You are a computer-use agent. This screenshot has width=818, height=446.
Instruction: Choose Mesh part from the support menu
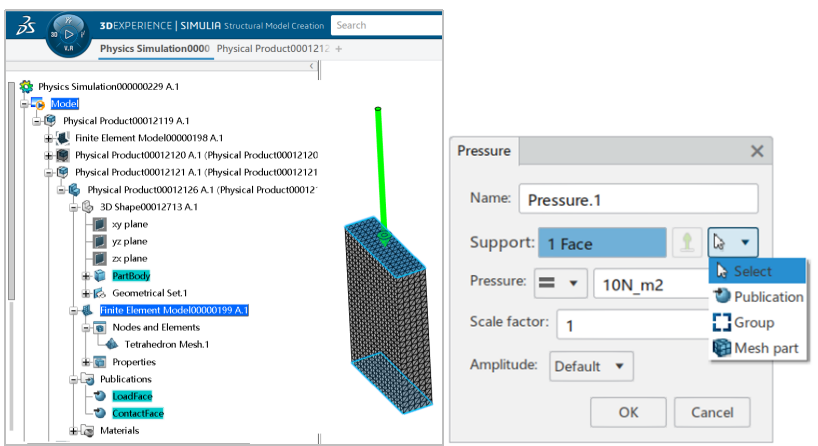click(x=757, y=348)
